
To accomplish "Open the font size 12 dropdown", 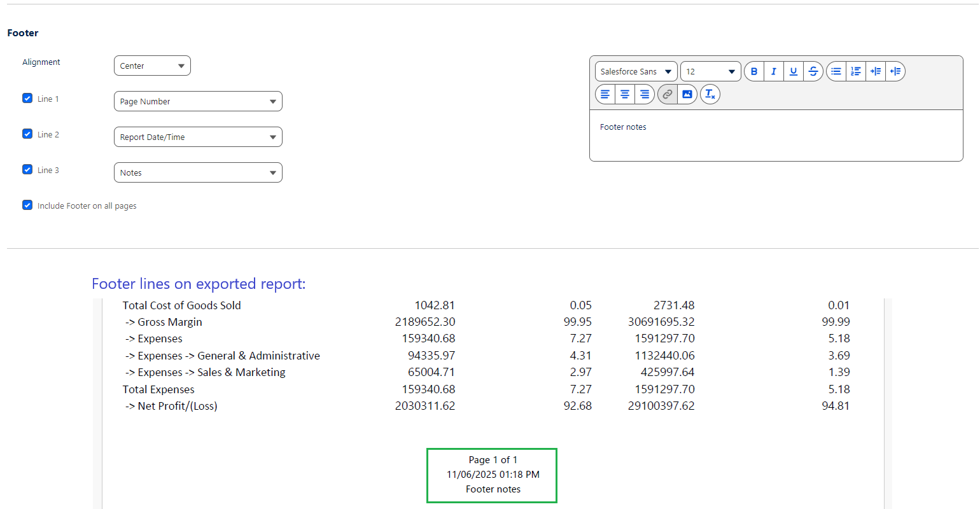I will pos(711,71).
